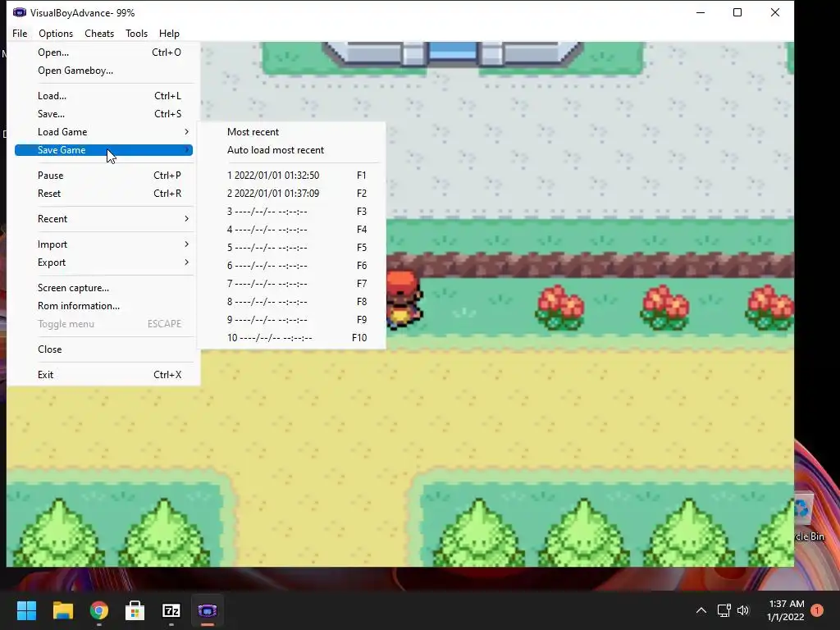
Task: Open network status tray icon
Action: point(724,610)
